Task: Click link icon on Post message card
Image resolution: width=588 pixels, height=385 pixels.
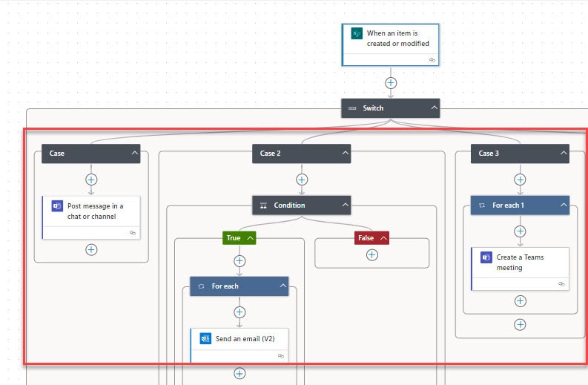Action: 133,233
